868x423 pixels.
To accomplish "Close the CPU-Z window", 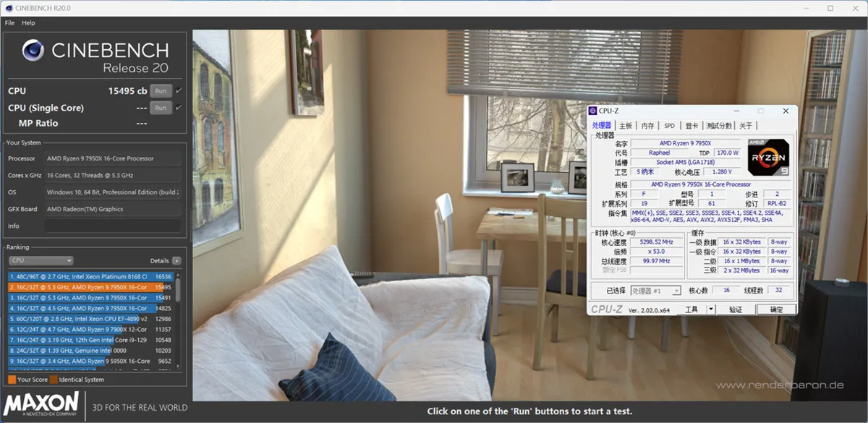I will [x=786, y=111].
